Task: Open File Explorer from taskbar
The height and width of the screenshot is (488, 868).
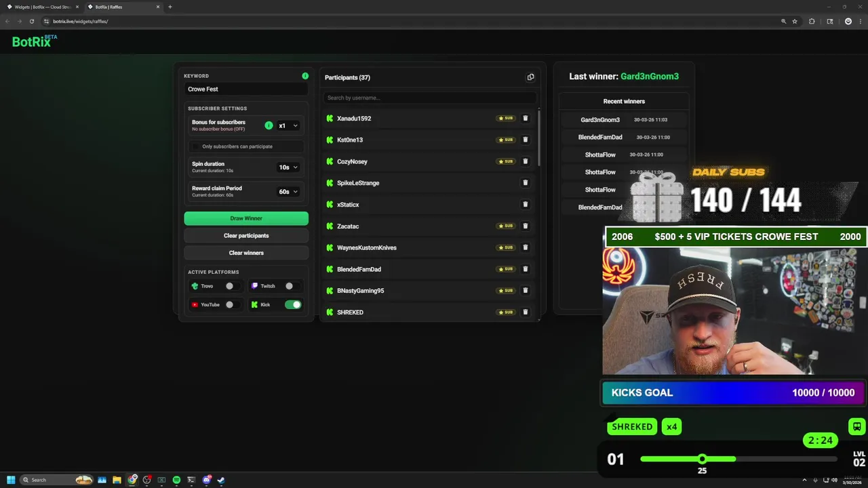Action: (117, 480)
